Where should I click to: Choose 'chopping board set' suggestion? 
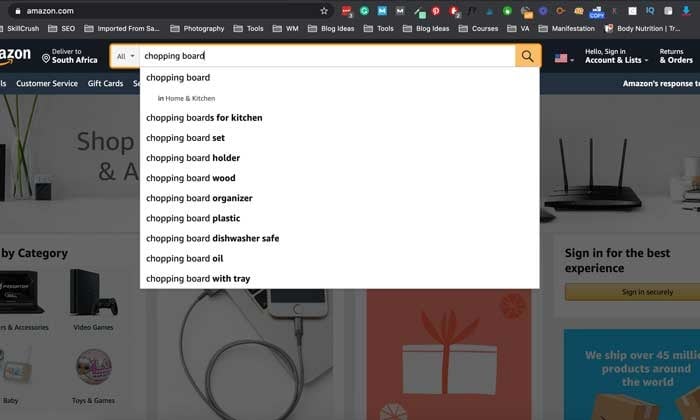click(339, 138)
